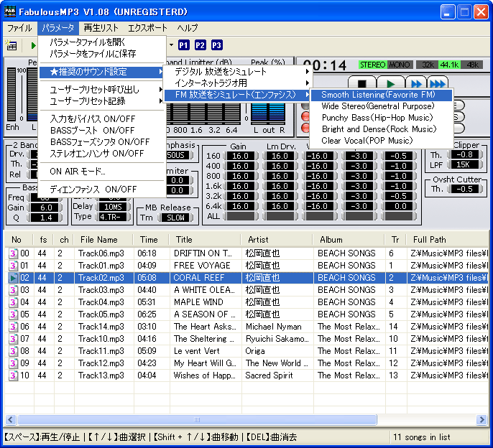Open the ヘルプ menu

(x=188, y=28)
